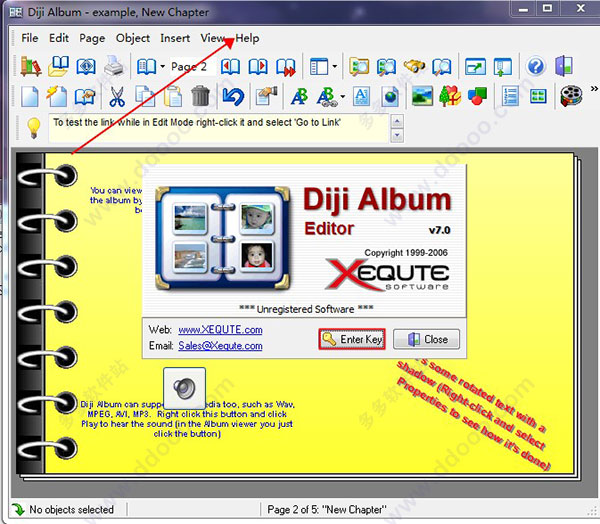
Task: Insert text with the AB icon
Action: (299, 96)
